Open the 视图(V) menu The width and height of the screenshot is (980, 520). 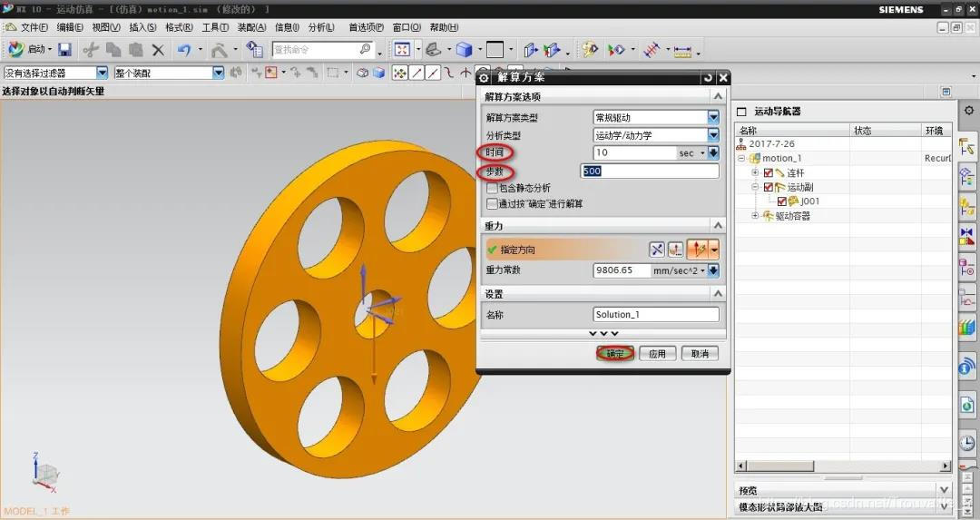pos(105,27)
